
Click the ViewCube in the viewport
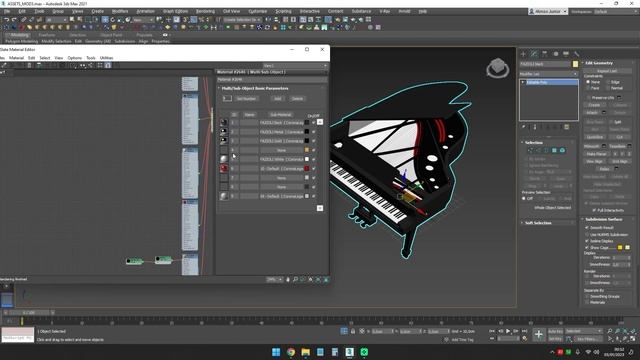tap(498, 68)
